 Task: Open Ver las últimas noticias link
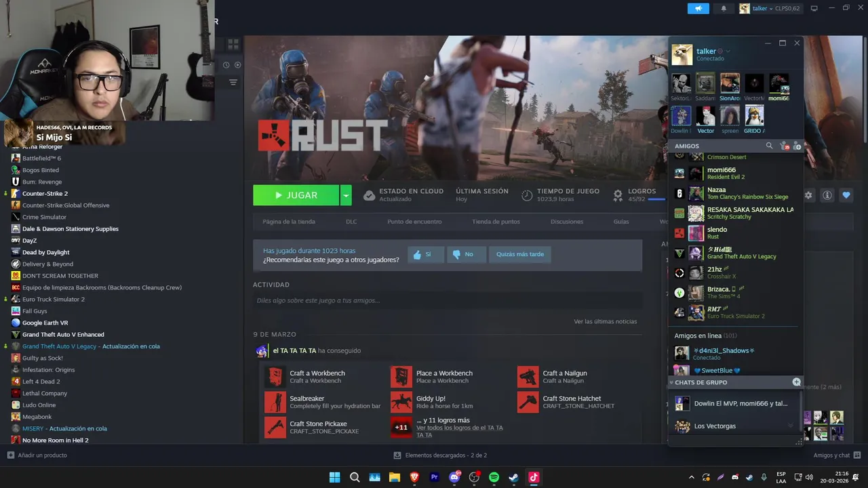(x=606, y=321)
